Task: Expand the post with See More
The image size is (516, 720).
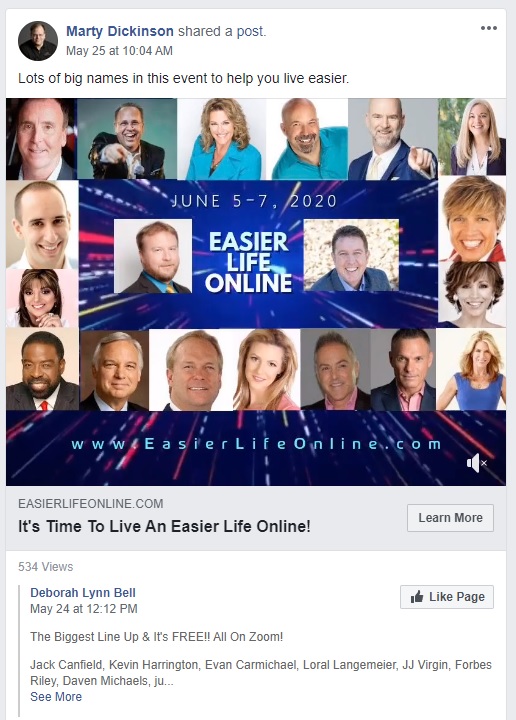Action: [x=56, y=697]
